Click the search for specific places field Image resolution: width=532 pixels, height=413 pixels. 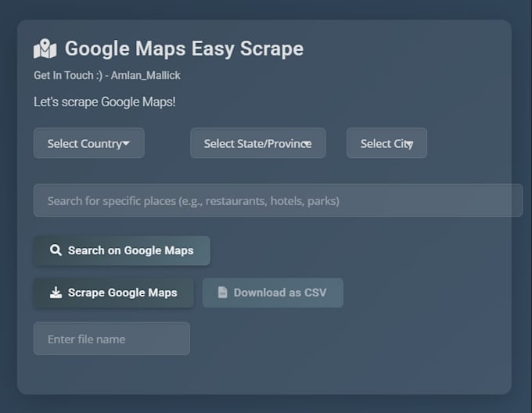(278, 200)
